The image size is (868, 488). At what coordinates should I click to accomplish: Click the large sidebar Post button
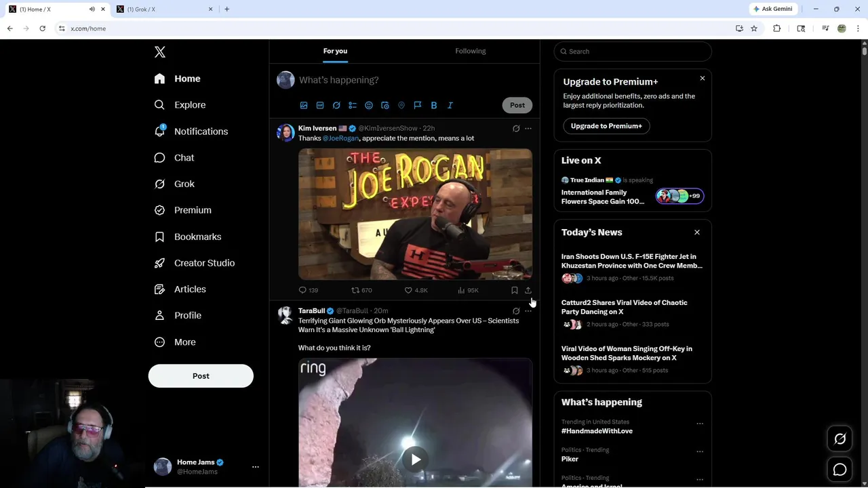coord(201,376)
